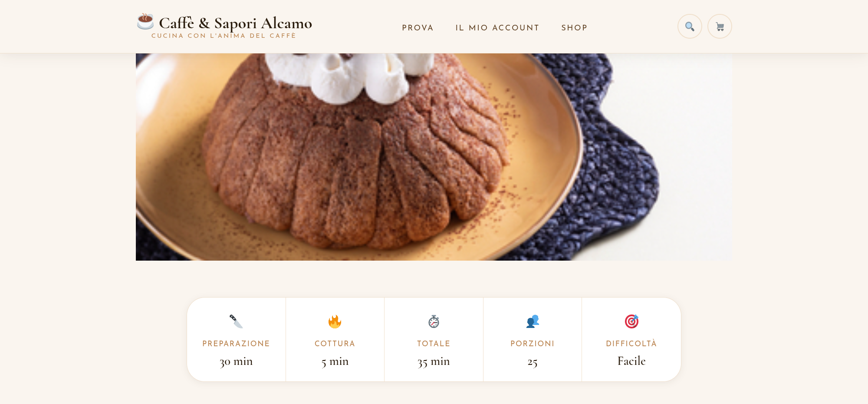Open the Prova menu item
Viewport: 868px width, 404px height.
(x=418, y=28)
